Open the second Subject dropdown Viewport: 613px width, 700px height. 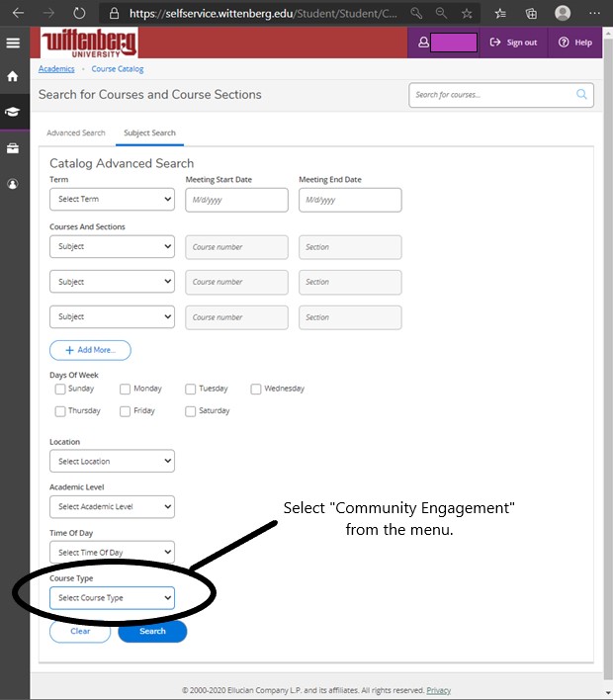pyautogui.click(x=112, y=282)
